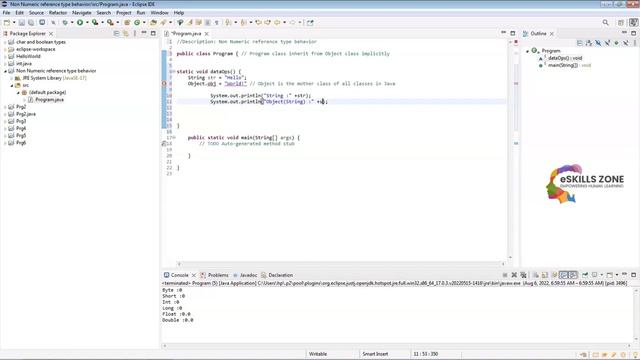The width and height of the screenshot is (640, 360).
Task: Toggle Sort in Outline view
Action: point(589,43)
